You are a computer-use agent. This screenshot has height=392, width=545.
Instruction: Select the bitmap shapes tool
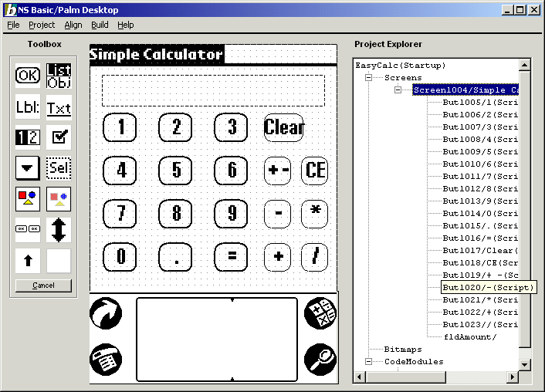point(28,199)
